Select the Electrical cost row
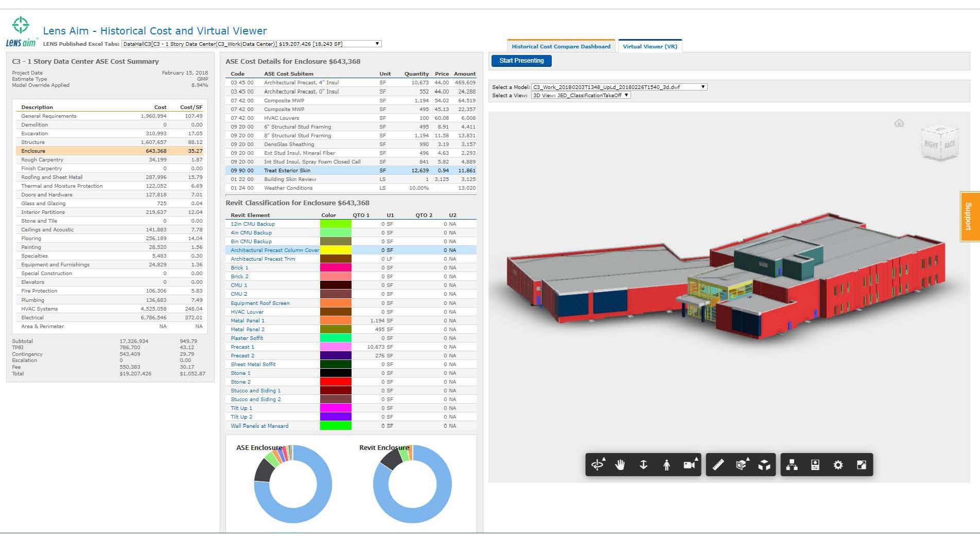The width and height of the screenshot is (980, 542). [111, 318]
